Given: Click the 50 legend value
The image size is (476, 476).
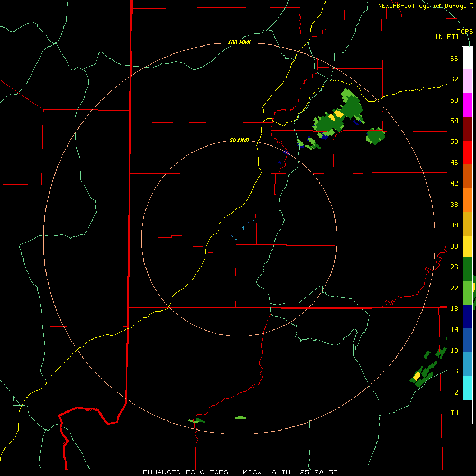Looking at the screenshot, I should point(454,142).
